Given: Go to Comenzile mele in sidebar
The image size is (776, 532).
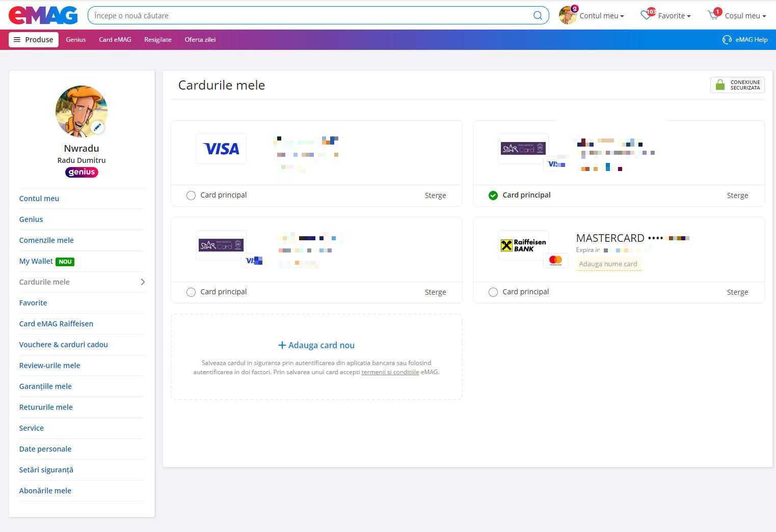Looking at the screenshot, I should (x=46, y=240).
